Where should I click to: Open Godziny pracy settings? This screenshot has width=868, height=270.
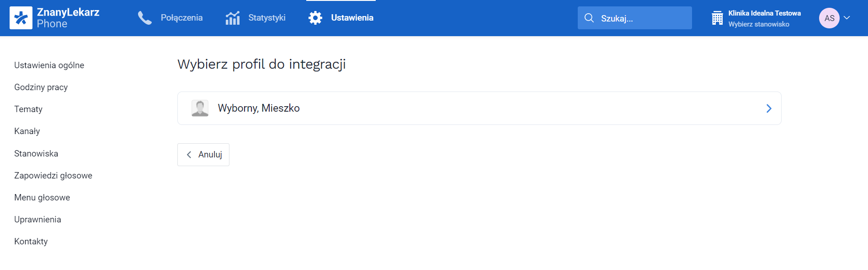pos(41,87)
